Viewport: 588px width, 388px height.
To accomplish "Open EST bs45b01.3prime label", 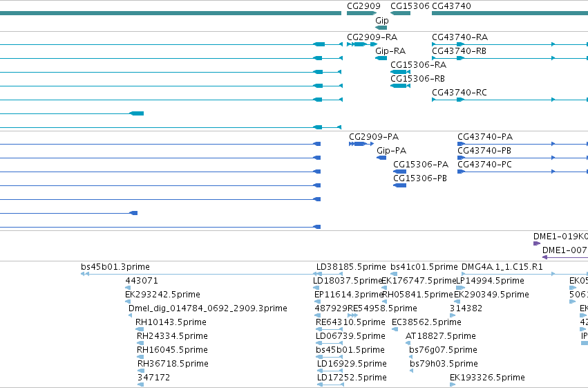I will (115, 267).
